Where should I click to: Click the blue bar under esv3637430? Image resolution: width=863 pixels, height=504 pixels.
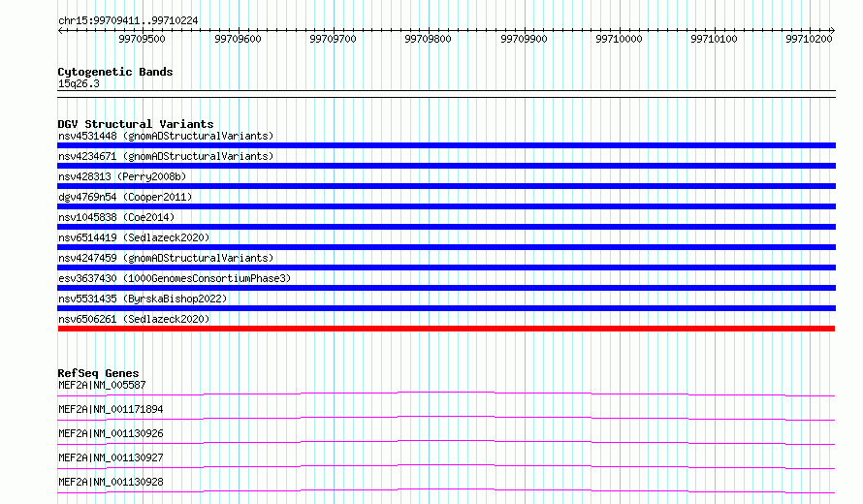pos(446,288)
